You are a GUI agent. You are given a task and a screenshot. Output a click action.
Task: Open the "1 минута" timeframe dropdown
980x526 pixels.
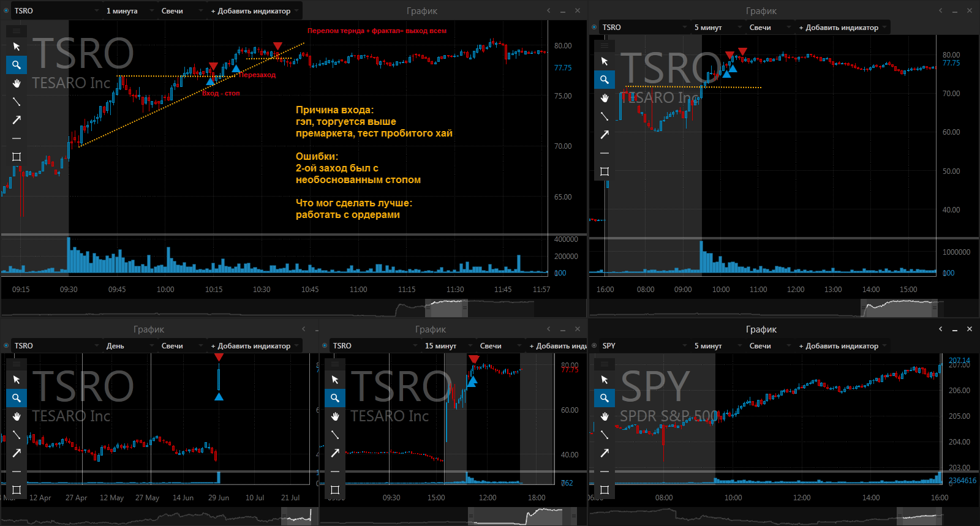[129, 11]
